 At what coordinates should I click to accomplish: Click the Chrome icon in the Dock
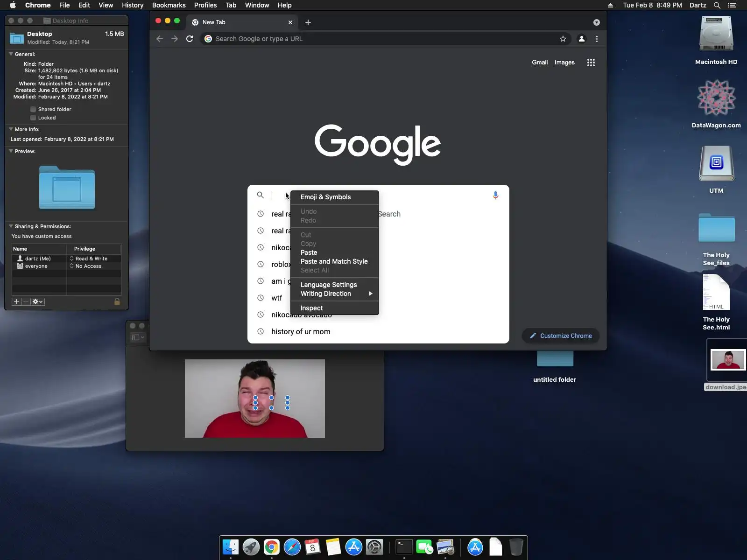pyautogui.click(x=272, y=547)
